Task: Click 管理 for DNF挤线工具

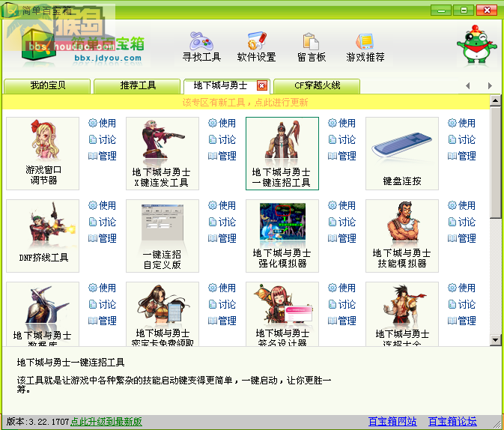Action: point(102,238)
